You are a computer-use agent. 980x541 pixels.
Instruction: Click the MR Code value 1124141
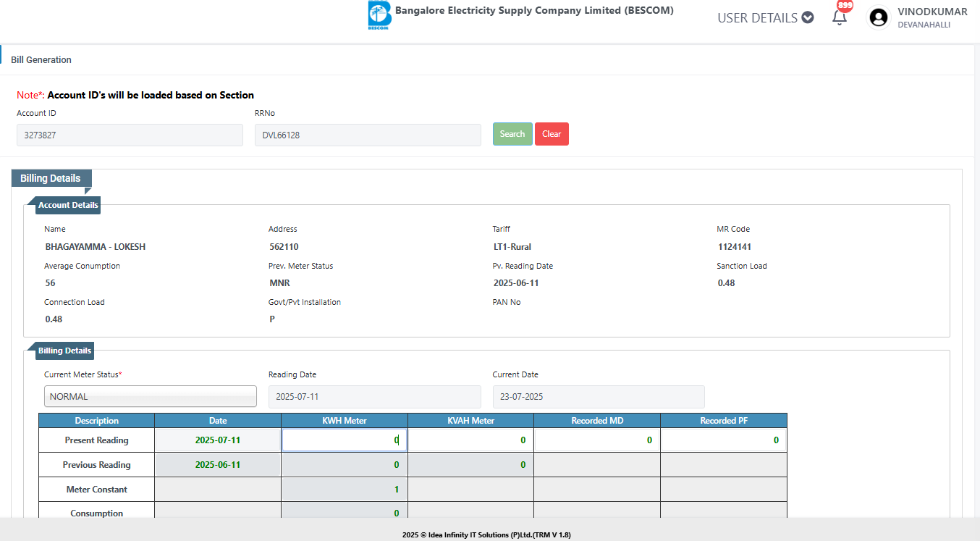pyautogui.click(x=735, y=247)
